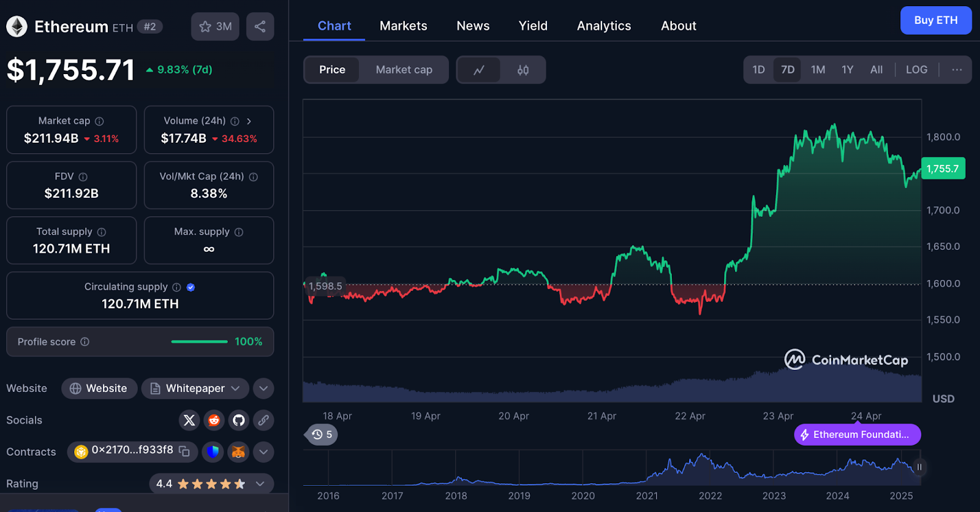
Task: Select 1M time range
Action: 818,70
